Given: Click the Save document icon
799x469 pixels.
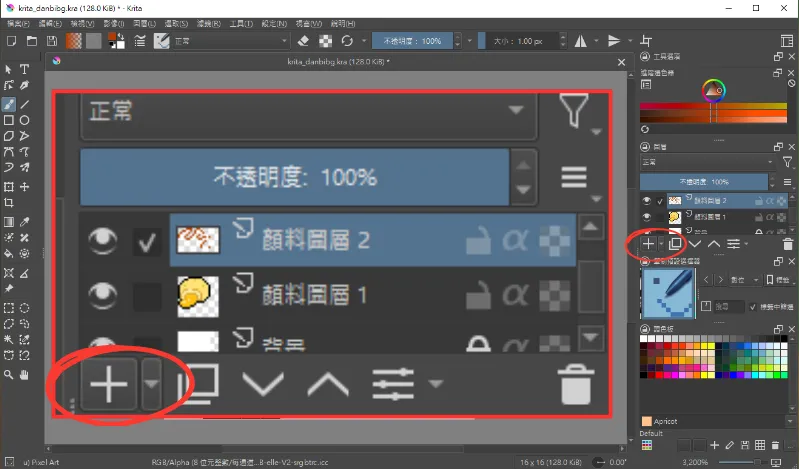Looking at the screenshot, I should [x=49, y=41].
